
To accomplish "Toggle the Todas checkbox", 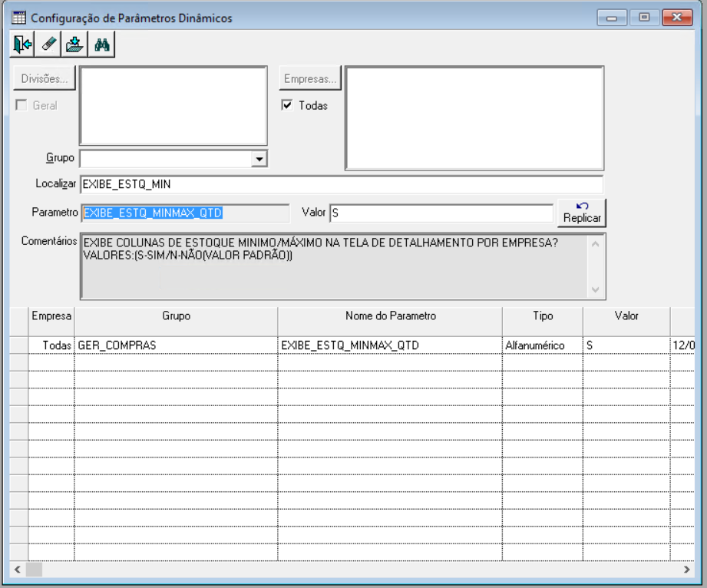I will (x=287, y=105).
